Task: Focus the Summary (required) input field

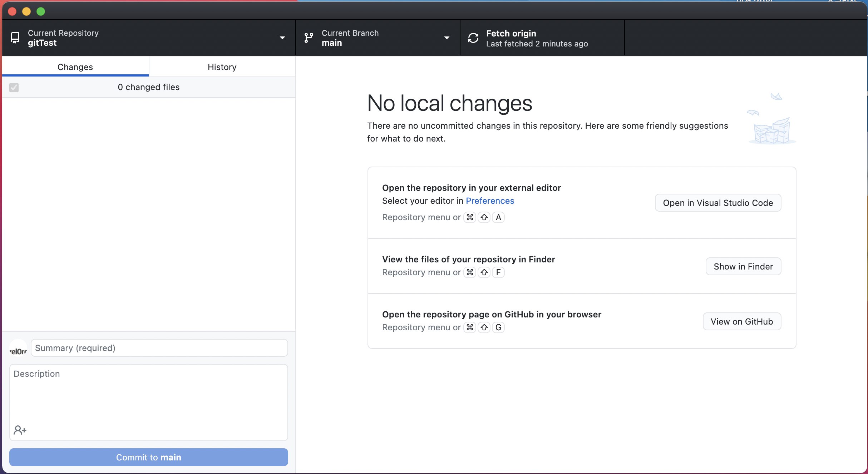Action: click(x=159, y=348)
